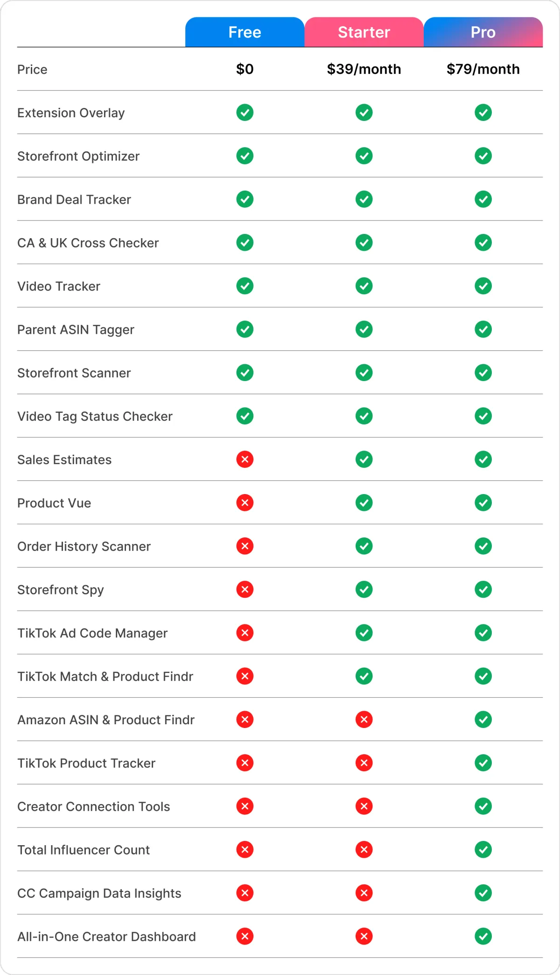Click the Free check for Extension Overlay
Screen dimensions: 560x975
pyautogui.click(x=245, y=113)
